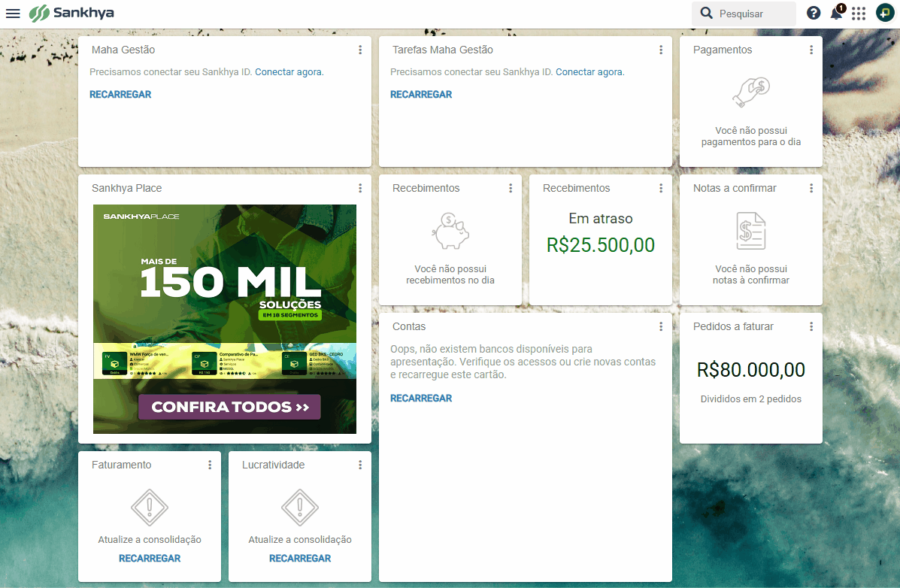This screenshot has width=900, height=588.
Task: Click the 'Contas' card title
Action: pyautogui.click(x=409, y=327)
